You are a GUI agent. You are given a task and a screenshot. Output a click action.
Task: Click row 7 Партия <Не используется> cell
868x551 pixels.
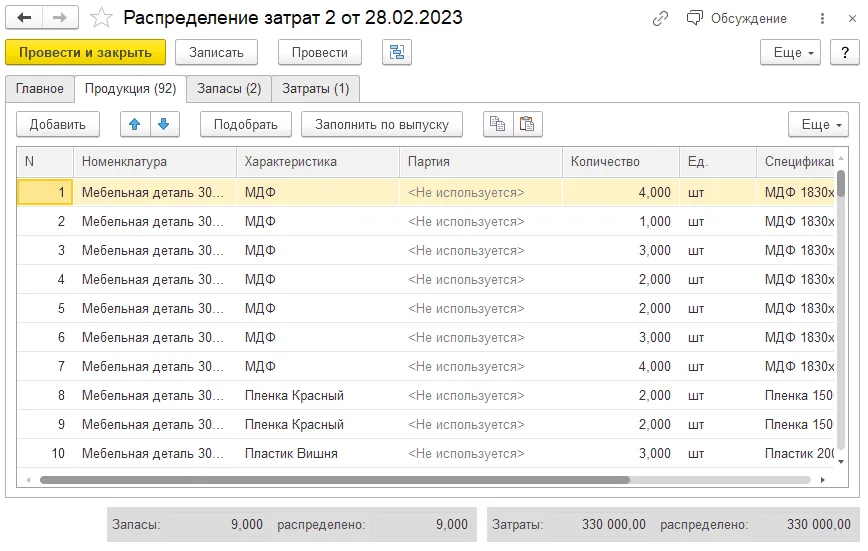point(480,367)
